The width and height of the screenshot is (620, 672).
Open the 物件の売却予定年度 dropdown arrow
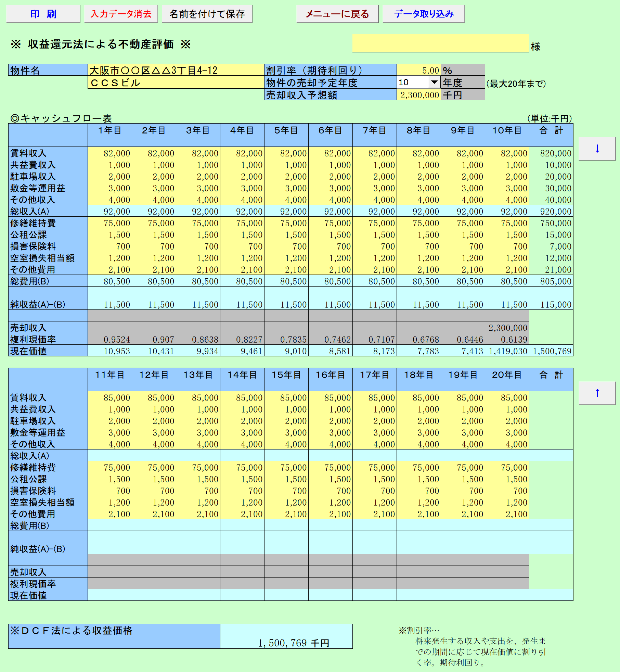tap(434, 82)
